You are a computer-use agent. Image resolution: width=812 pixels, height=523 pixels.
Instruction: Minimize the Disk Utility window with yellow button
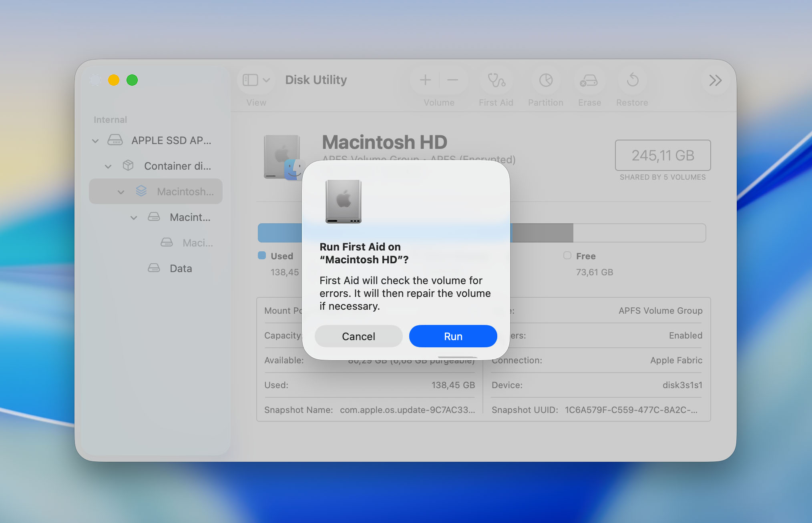pos(114,80)
